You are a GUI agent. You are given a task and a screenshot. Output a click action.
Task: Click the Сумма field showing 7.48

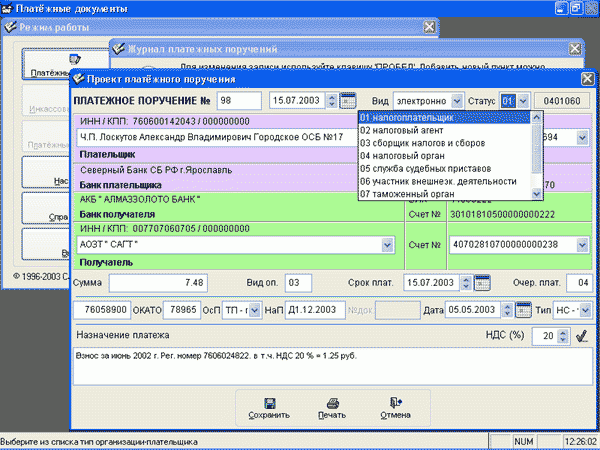(158, 283)
